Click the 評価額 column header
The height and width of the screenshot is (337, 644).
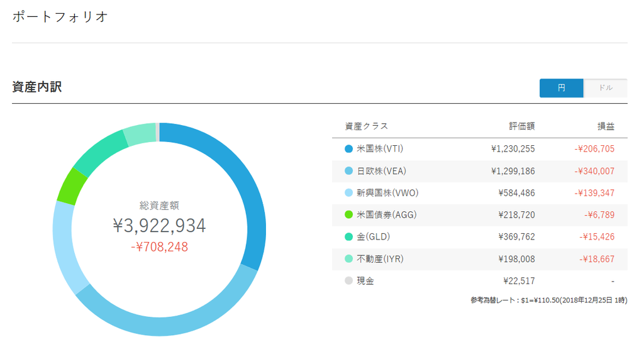pyautogui.click(x=521, y=126)
